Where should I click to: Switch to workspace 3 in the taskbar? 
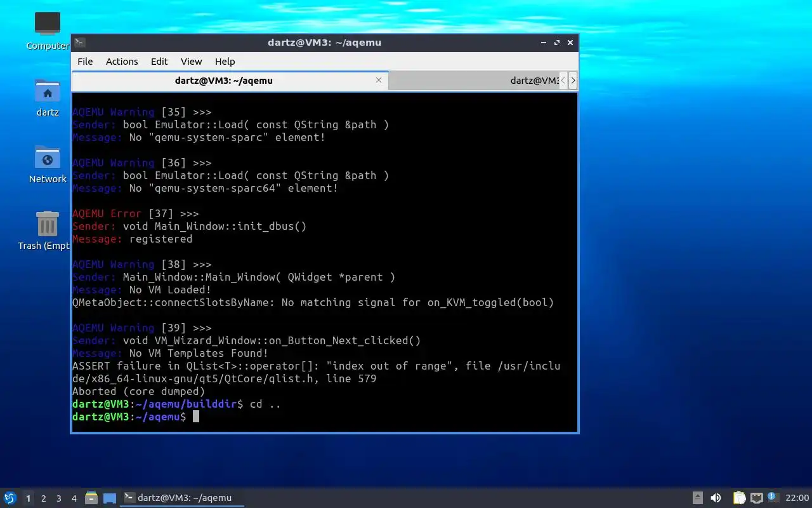point(59,498)
